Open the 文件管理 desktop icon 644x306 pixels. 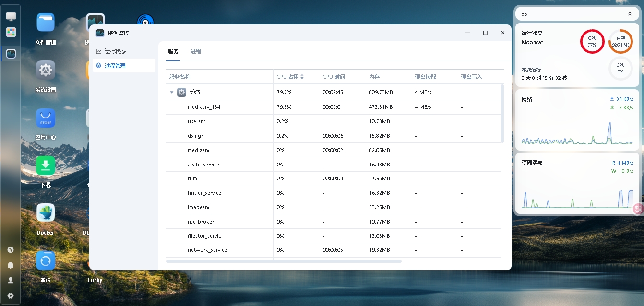[x=46, y=23]
